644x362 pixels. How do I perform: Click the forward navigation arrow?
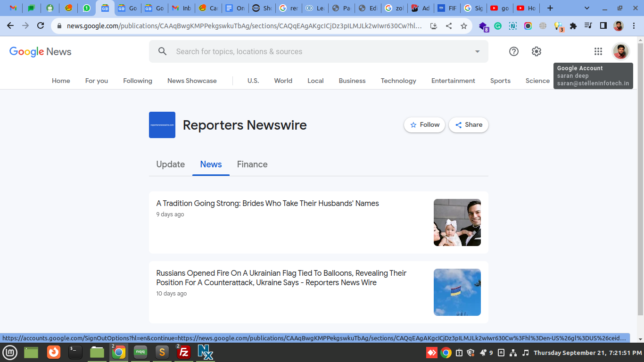click(x=25, y=26)
